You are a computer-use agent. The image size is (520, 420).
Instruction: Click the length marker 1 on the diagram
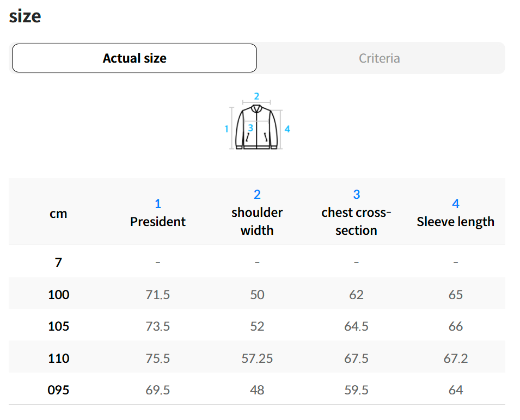pyautogui.click(x=227, y=129)
